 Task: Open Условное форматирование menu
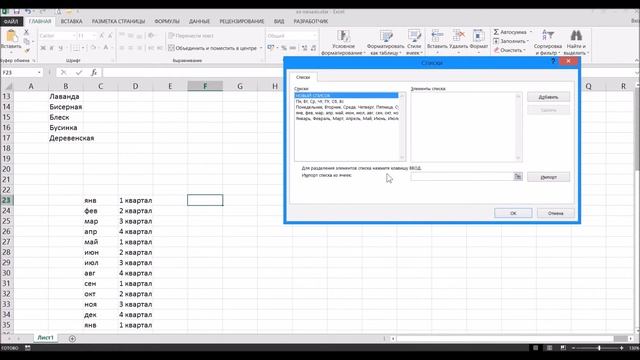(x=343, y=42)
